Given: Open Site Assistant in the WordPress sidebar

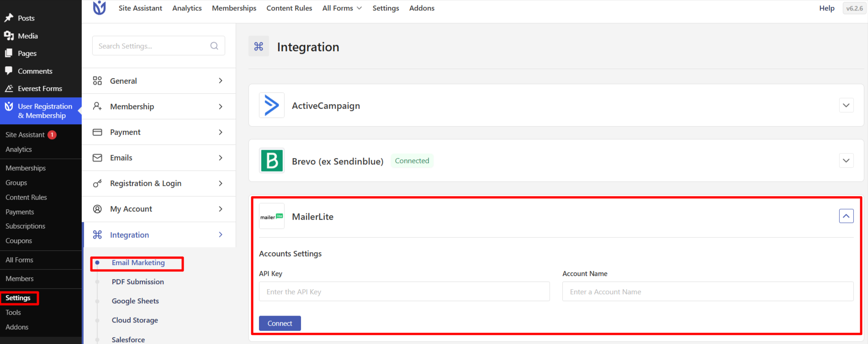Looking at the screenshot, I should coord(25,135).
